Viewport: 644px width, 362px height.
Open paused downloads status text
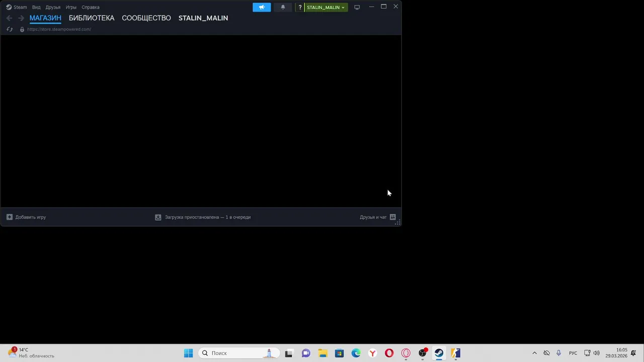(x=208, y=217)
